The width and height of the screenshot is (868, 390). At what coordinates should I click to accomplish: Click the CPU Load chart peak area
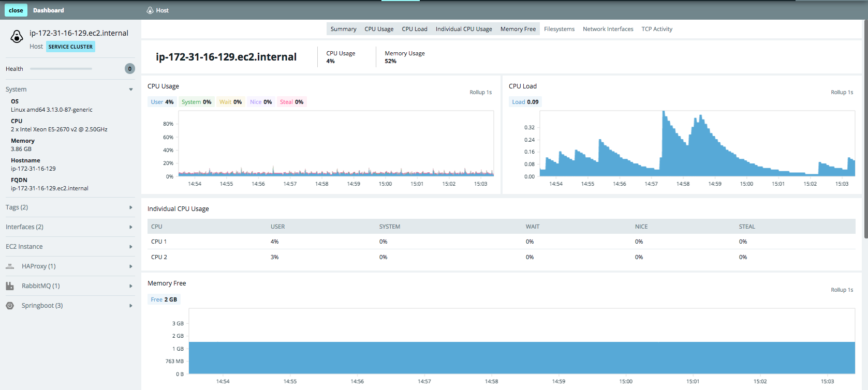697,144
